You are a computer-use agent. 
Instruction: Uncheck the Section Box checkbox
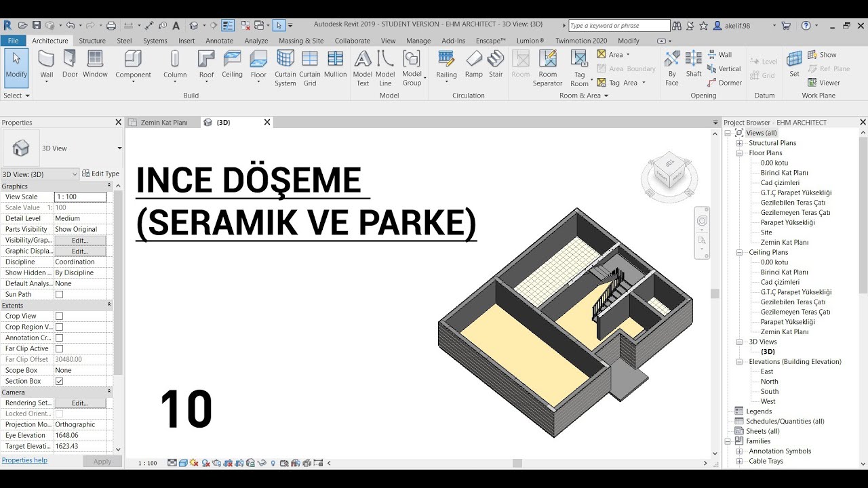(59, 381)
